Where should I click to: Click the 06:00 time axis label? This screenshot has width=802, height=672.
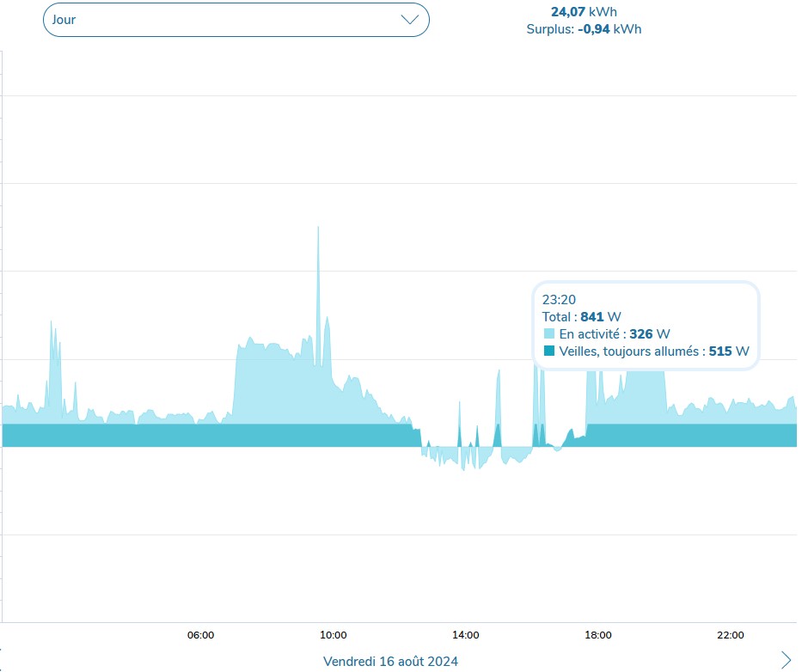coord(200,635)
